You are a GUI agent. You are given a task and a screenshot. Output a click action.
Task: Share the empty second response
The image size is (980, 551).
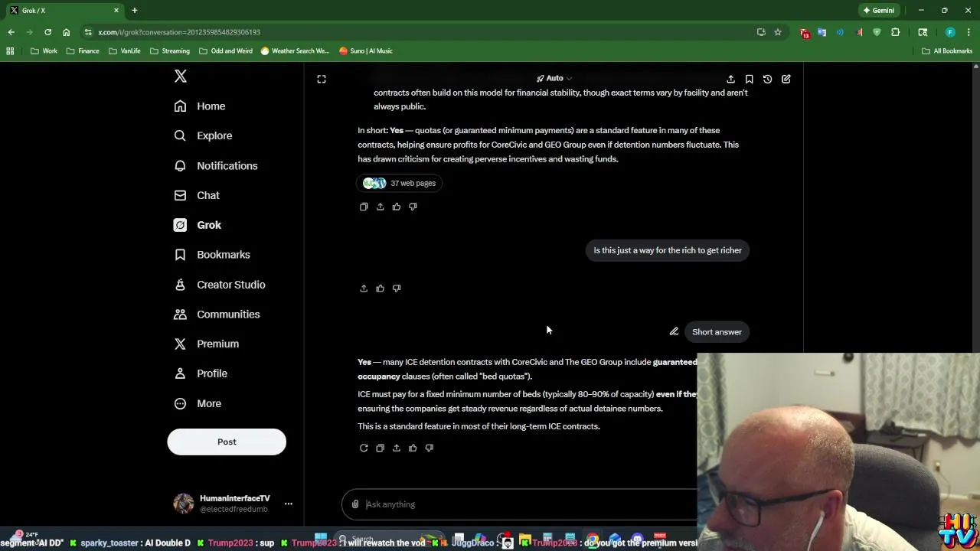tap(364, 289)
